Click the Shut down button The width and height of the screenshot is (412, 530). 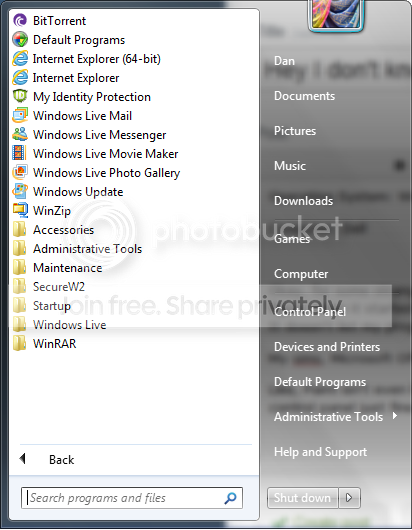(x=302, y=498)
